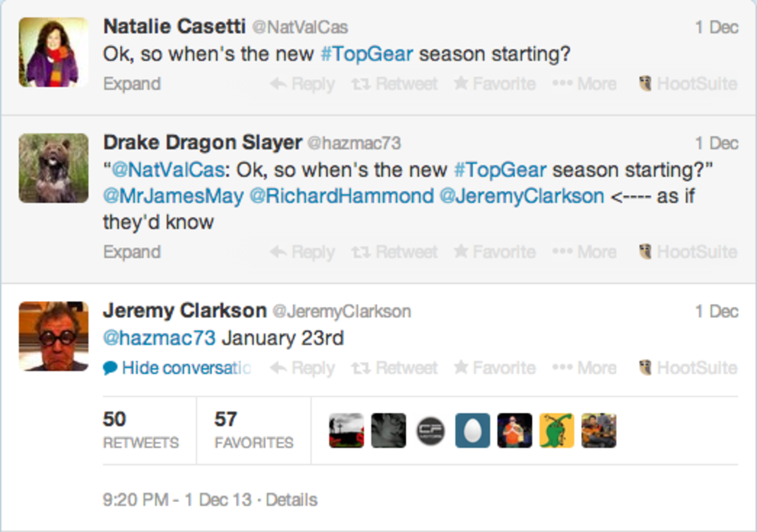Hide conversation on Jeremy Clarkson's tweet
Screen dimensions: 757x532
(177, 368)
